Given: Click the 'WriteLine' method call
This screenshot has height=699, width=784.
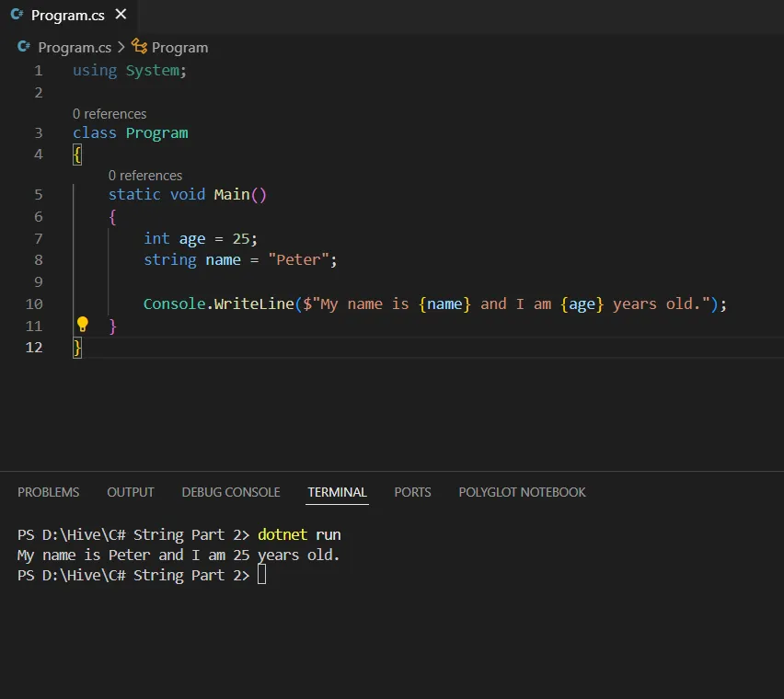Looking at the screenshot, I should (x=254, y=304).
